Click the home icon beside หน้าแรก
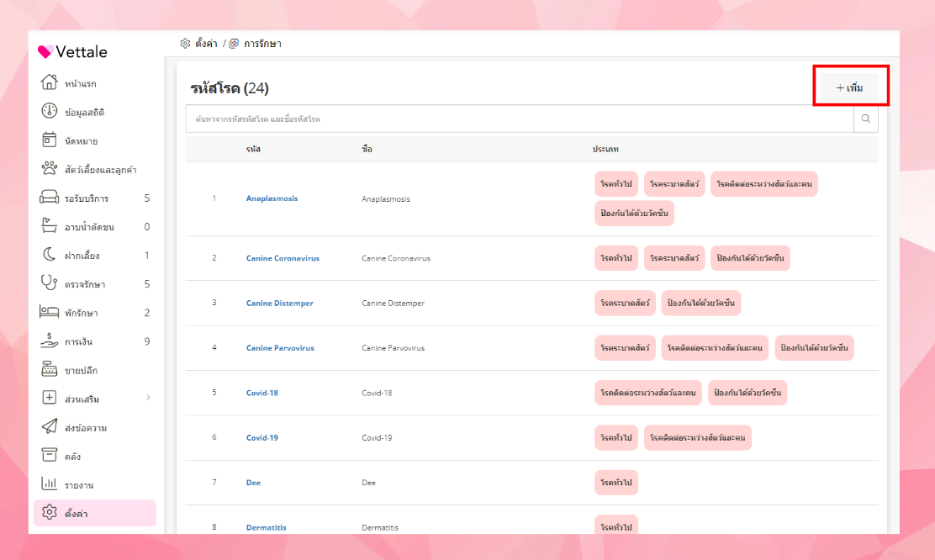The height and width of the screenshot is (560, 935). [49, 82]
